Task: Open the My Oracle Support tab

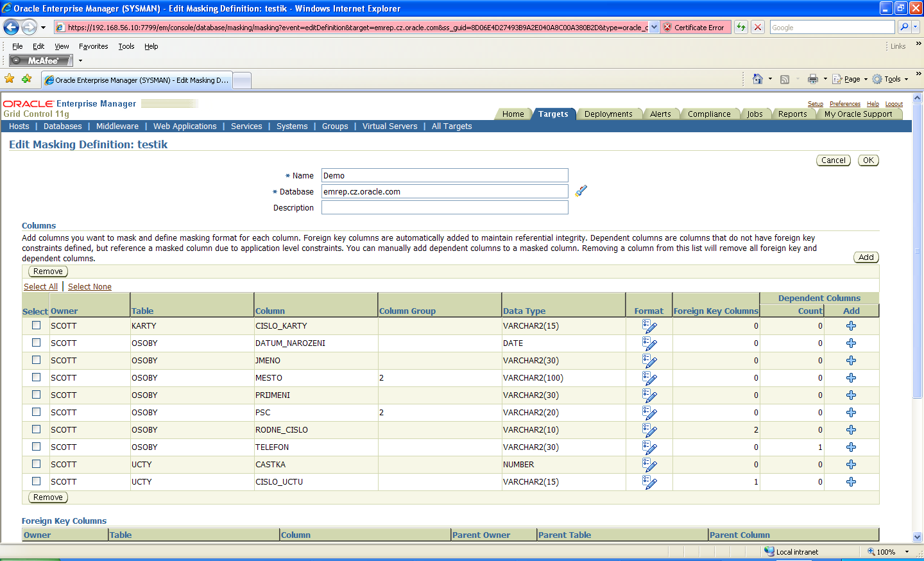Action: (x=858, y=114)
